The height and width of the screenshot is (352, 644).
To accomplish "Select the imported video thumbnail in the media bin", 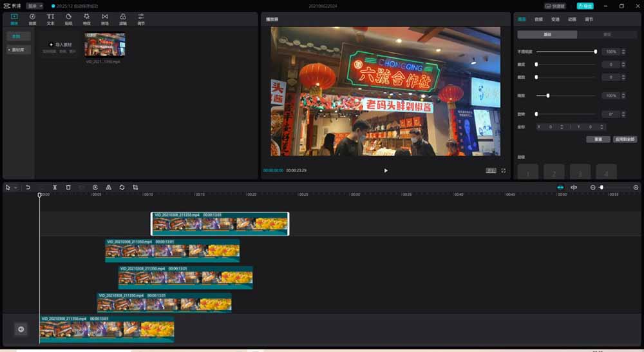I will pos(105,44).
